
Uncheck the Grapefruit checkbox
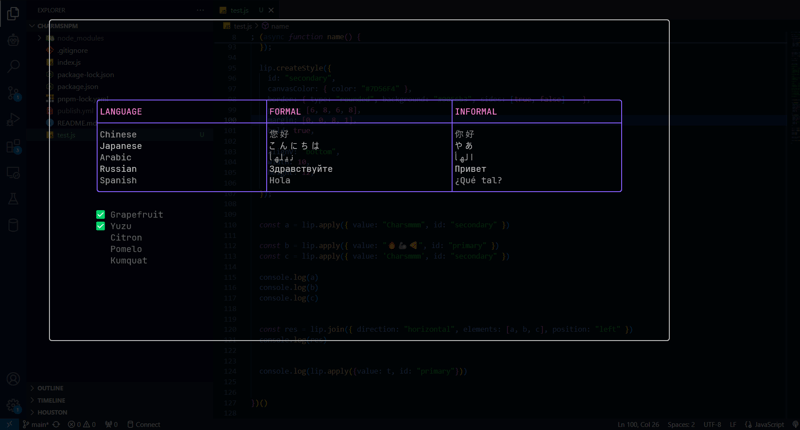[x=101, y=215]
